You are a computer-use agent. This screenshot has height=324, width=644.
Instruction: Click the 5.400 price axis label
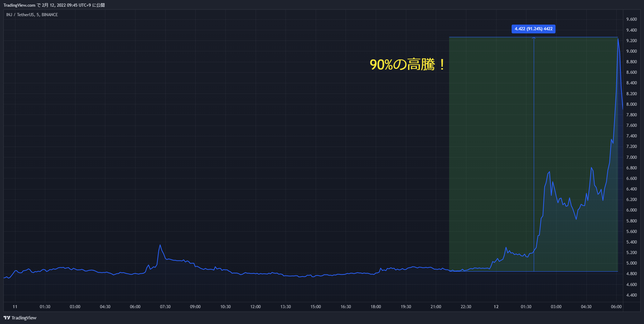pyautogui.click(x=631, y=242)
